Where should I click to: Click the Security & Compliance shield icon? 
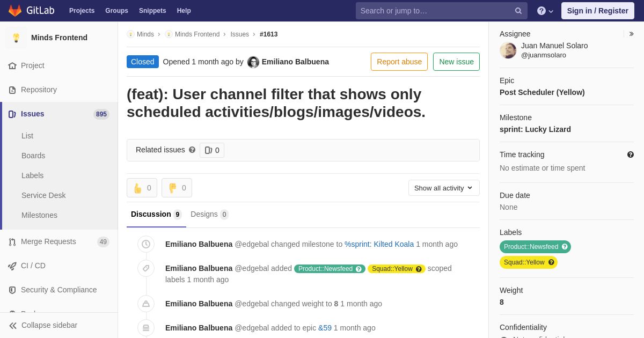[12, 290]
